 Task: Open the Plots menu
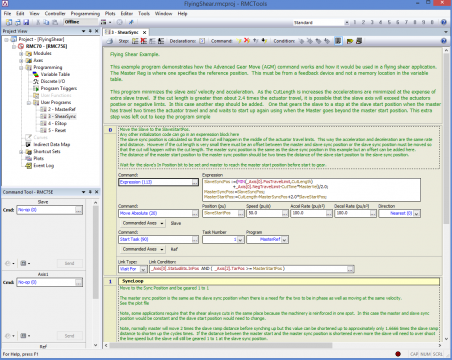[x=110, y=14]
